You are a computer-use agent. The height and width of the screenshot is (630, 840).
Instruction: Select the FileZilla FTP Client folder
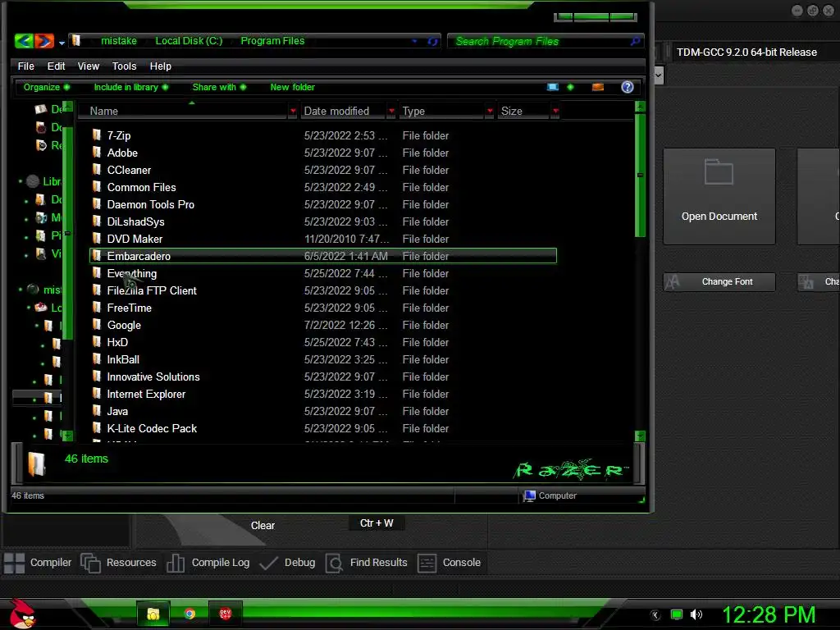[152, 290]
